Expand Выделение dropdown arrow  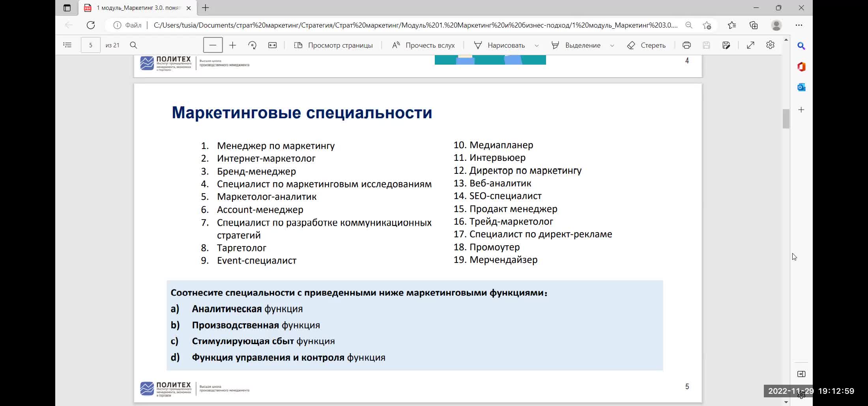pyautogui.click(x=612, y=46)
